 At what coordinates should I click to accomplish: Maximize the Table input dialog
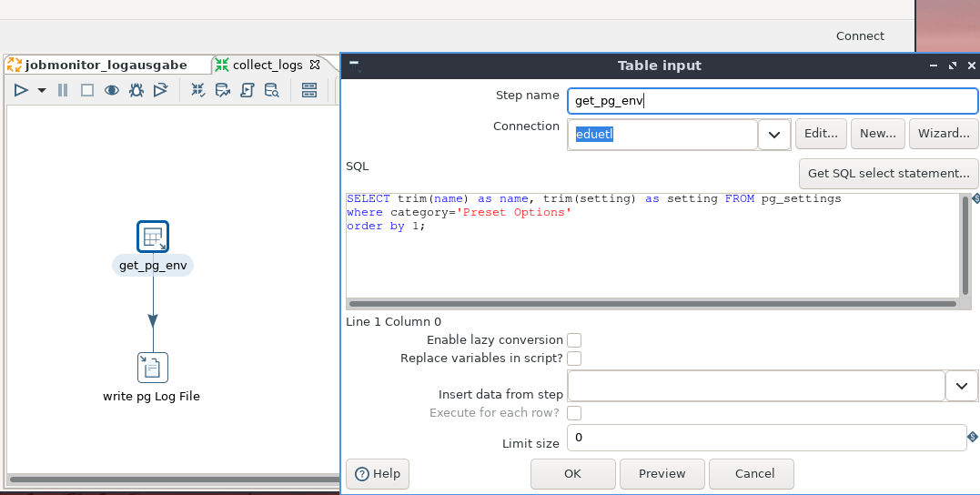[x=953, y=65]
